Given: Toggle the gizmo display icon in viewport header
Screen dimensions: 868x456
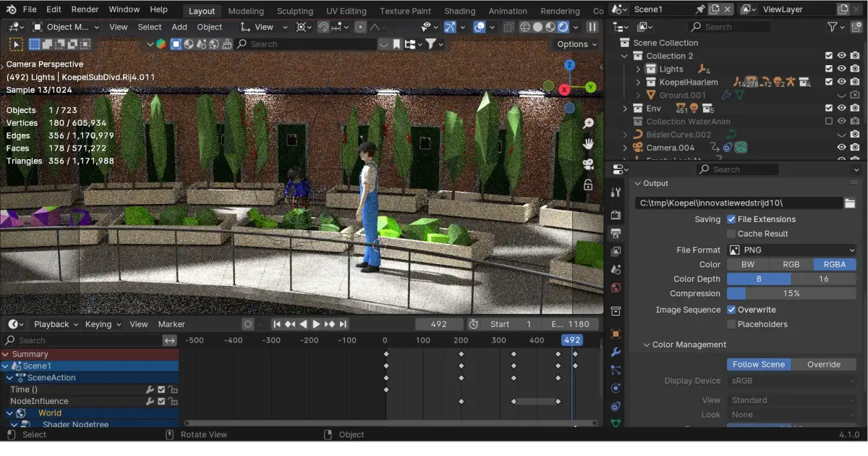Looking at the screenshot, I should [x=450, y=27].
